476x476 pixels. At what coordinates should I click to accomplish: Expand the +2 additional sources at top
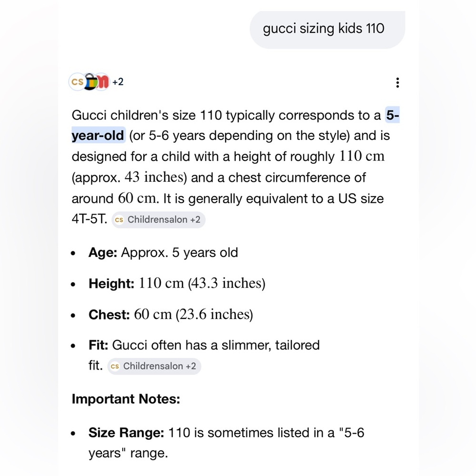coord(118,82)
